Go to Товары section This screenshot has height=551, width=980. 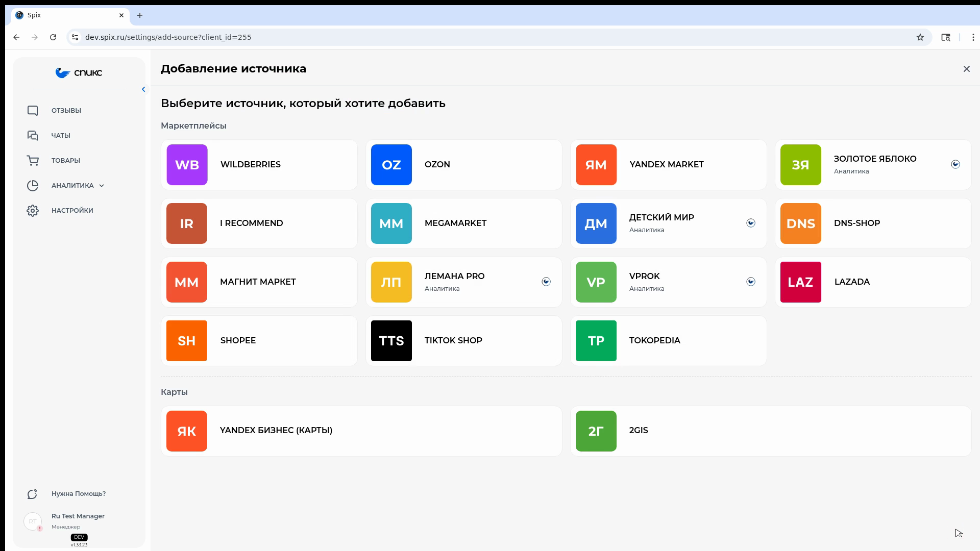point(66,161)
